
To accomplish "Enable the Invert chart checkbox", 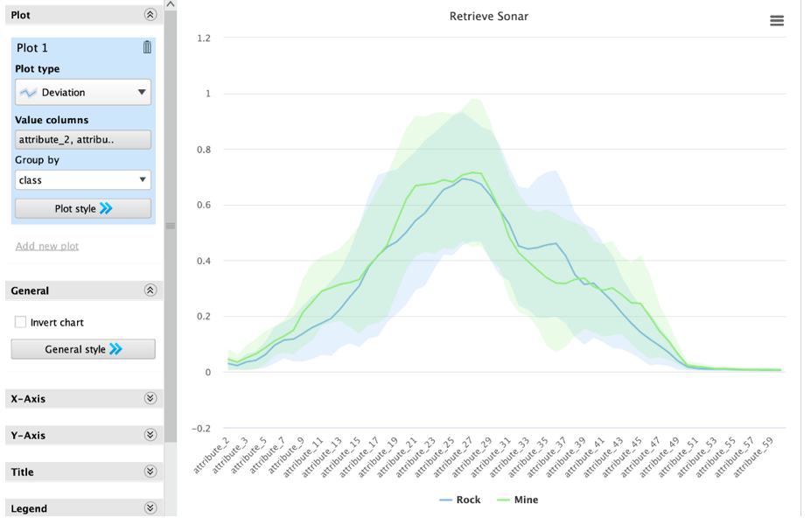I will (x=20, y=322).
